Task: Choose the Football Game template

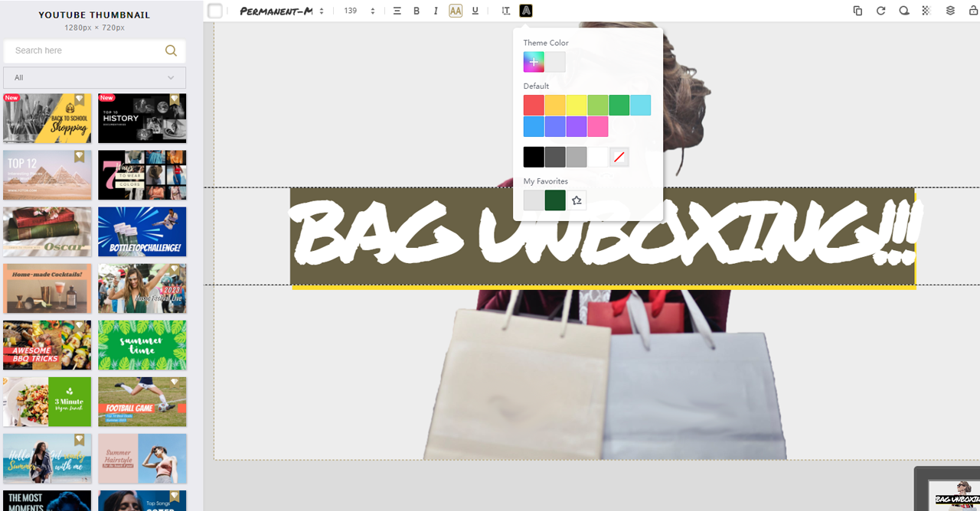Action: click(142, 402)
